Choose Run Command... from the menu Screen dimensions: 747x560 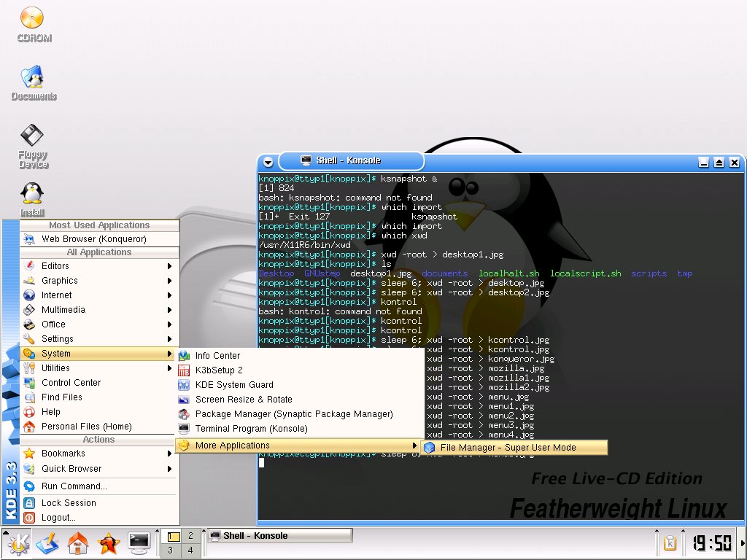[99, 486]
